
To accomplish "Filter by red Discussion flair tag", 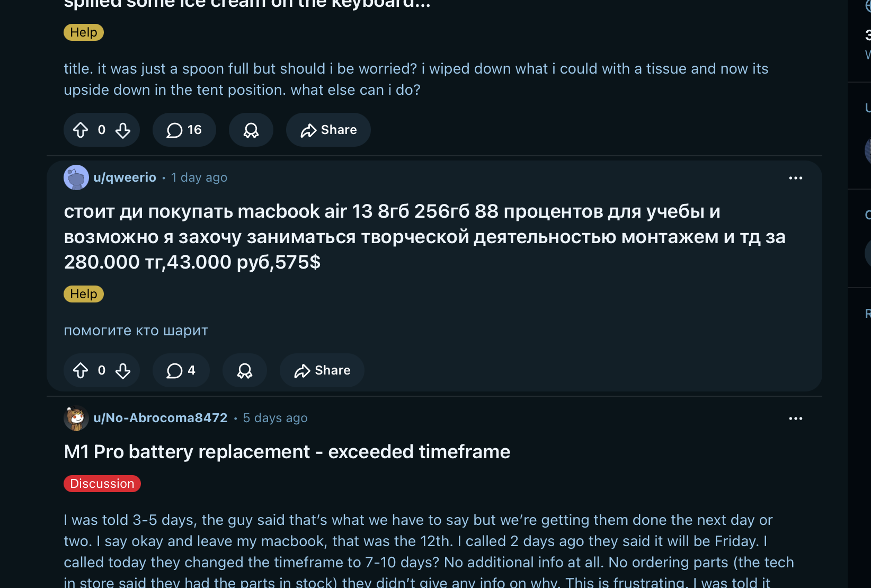I will (x=102, y=484).
